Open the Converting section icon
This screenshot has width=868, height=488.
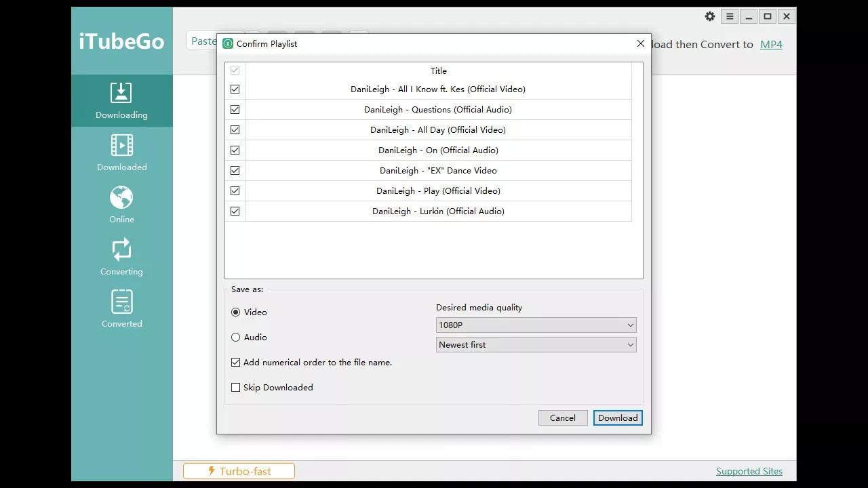[x=121, y=249]
